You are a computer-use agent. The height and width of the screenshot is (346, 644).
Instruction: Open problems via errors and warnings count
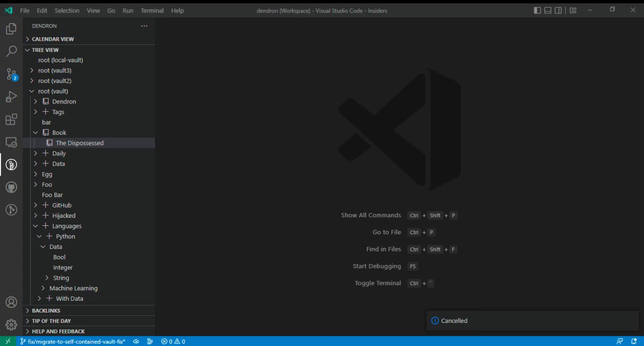173,341
